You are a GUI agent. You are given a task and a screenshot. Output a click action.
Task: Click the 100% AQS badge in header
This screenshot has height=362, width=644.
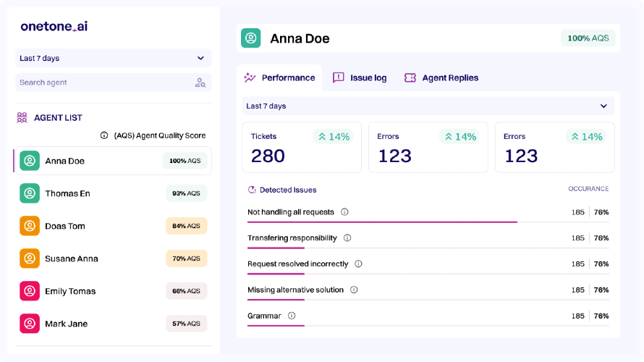pos(588,38)
